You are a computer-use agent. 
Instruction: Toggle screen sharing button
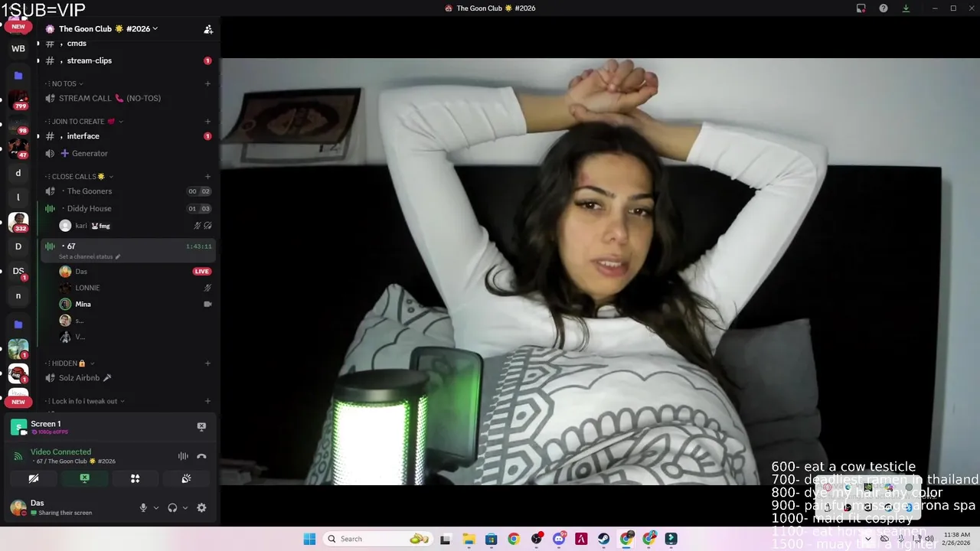[84, 478]
